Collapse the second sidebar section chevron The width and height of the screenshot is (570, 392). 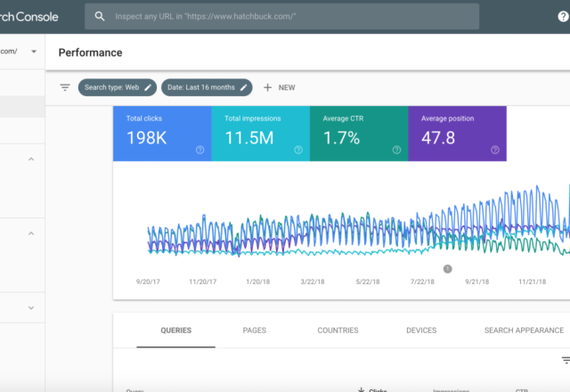point(31,233)
